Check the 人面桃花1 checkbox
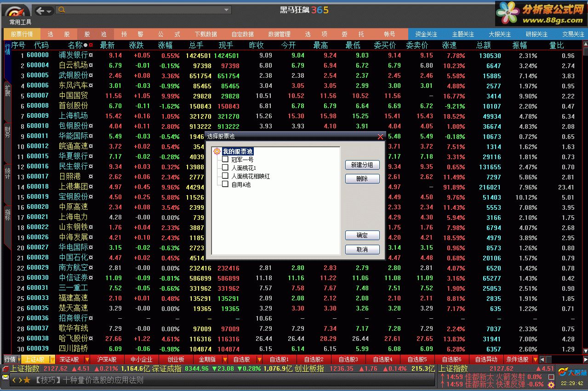The height and width of the screenshot is (391, 588). pos(225,167)
